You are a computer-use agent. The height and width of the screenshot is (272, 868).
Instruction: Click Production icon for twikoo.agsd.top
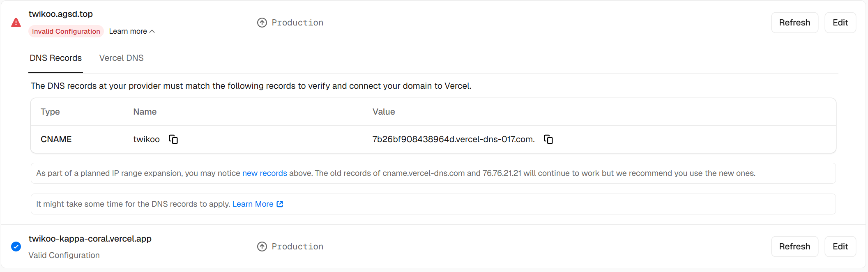coord(262,23)
